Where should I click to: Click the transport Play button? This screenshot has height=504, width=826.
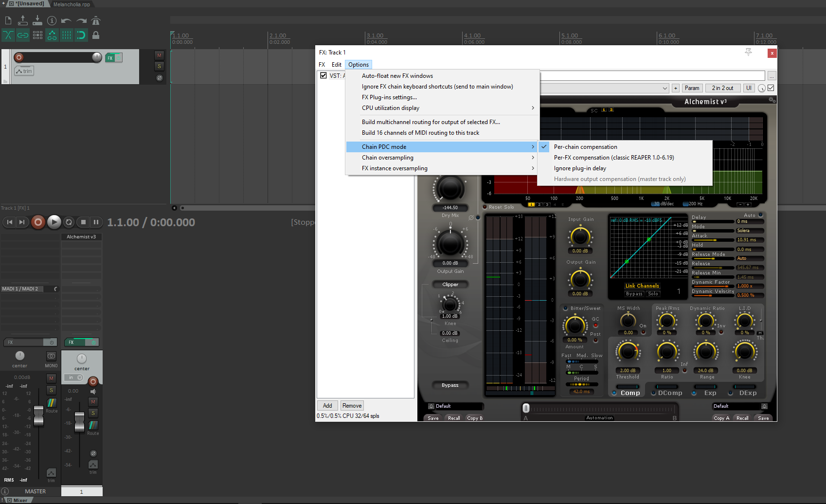[54, 222]
